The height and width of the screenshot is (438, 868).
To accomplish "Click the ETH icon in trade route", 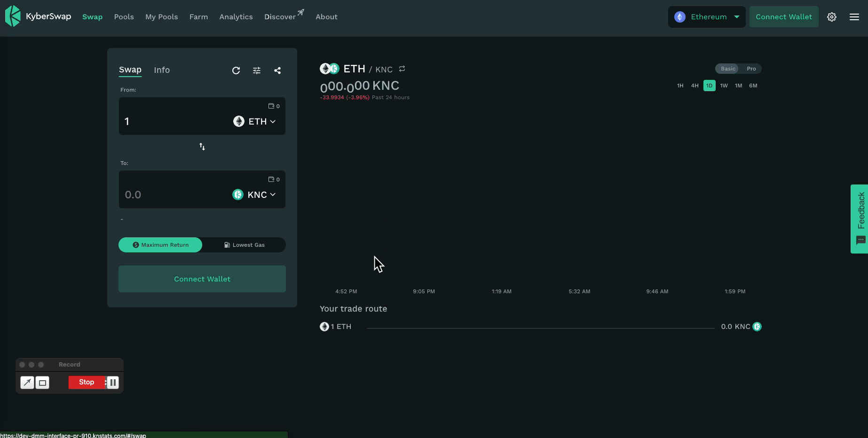I will coord(324,327).
